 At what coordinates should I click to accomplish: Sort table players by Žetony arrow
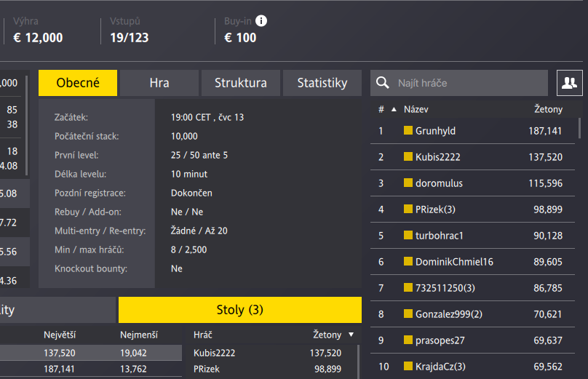tap(351, 335)
